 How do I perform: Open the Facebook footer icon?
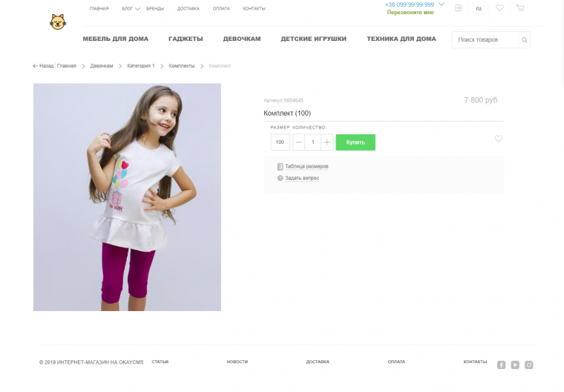tap(502, 365)
